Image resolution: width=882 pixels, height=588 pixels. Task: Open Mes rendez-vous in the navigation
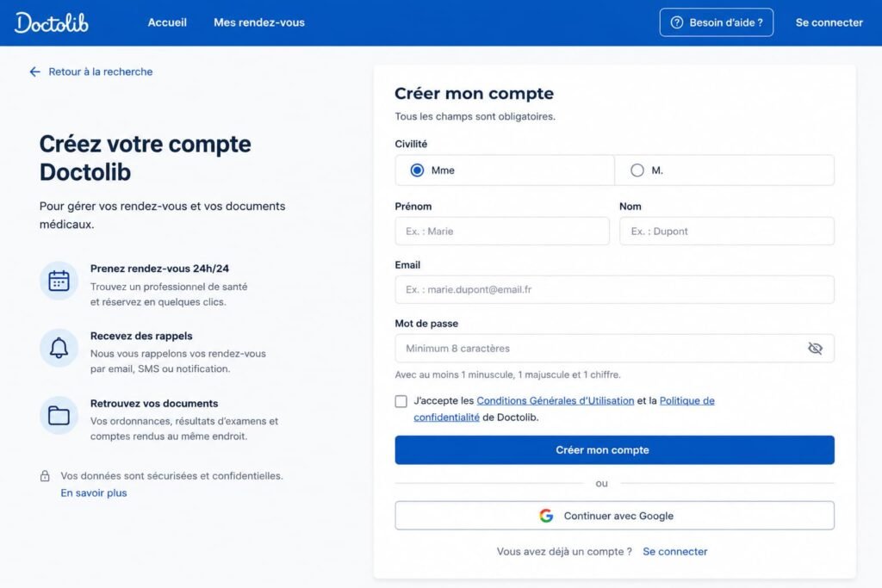258,22
